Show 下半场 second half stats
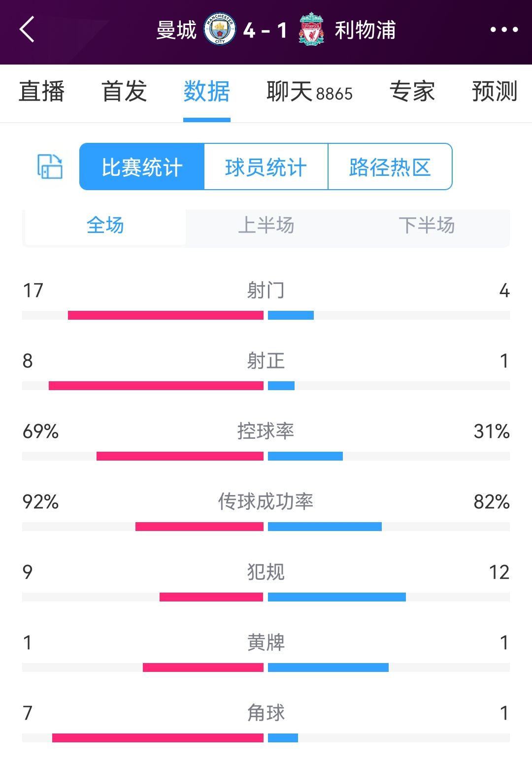532x766 pixels. (427, 226)
